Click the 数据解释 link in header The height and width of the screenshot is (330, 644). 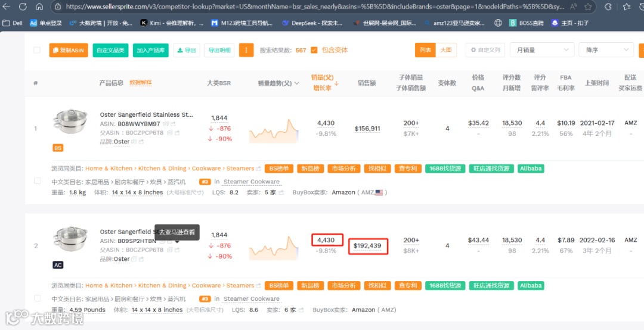(141, 82)
